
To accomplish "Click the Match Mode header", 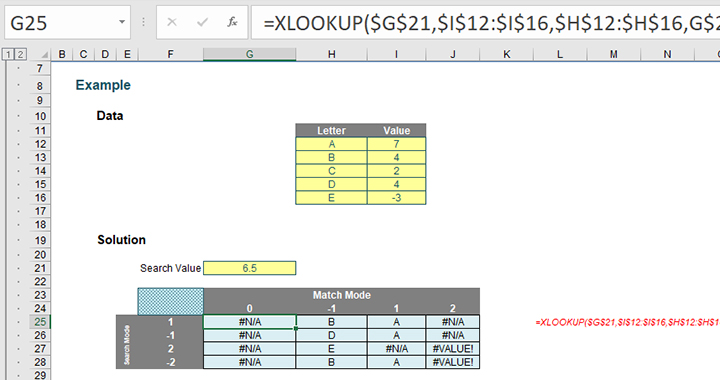I will point(342,295).
